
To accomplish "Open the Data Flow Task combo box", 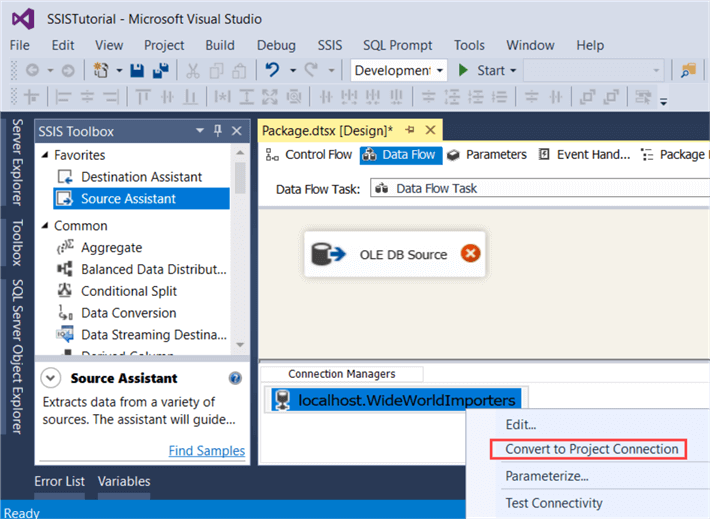I will point(540,188).
